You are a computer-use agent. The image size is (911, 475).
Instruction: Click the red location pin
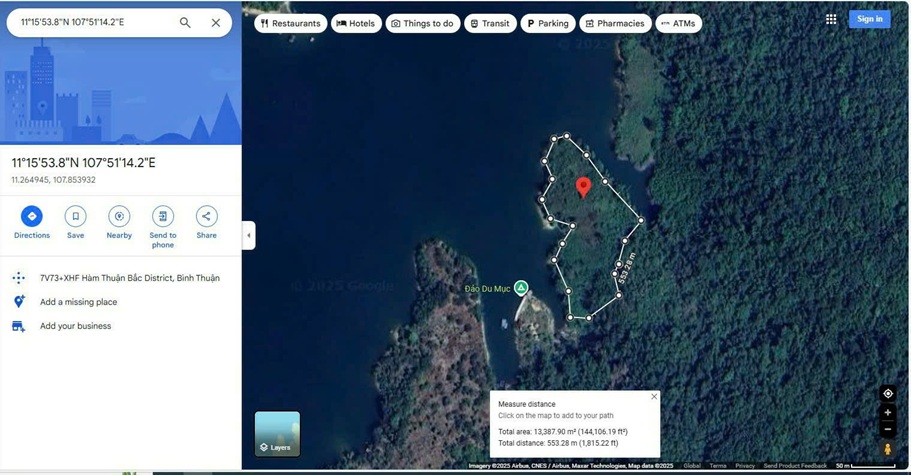pos(583,188)
